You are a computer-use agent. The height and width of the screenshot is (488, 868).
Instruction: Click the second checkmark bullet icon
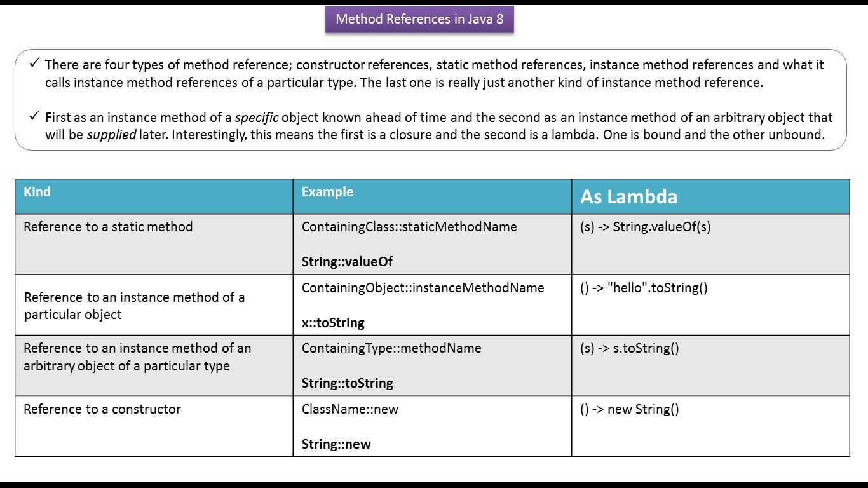pyautogui.click(x=34, y=116)
